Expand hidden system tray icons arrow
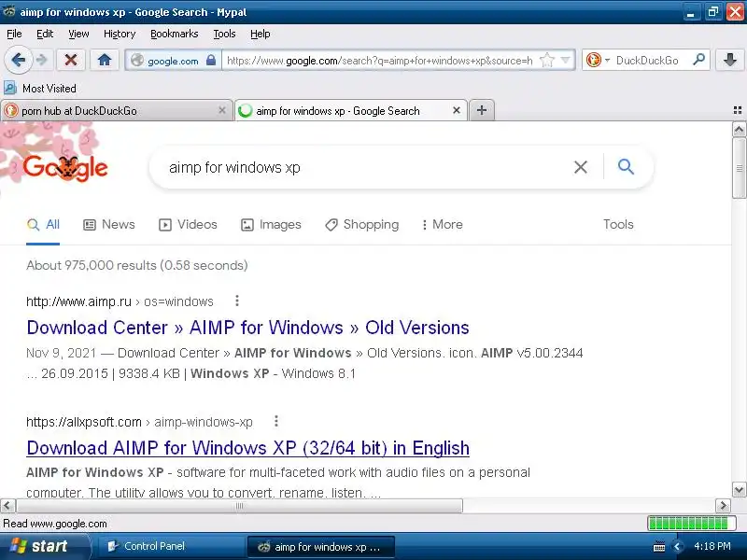The width and height of the screenshot is (747, 560). [677, 547]
